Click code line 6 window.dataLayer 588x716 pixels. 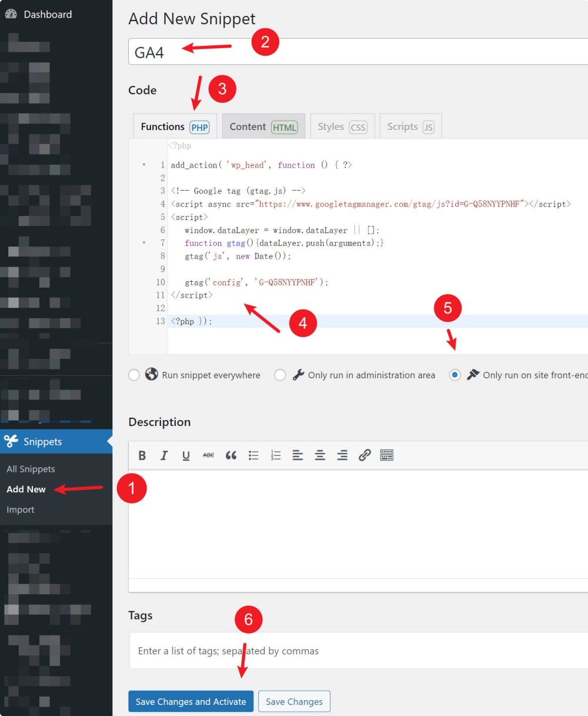point(282,230)
